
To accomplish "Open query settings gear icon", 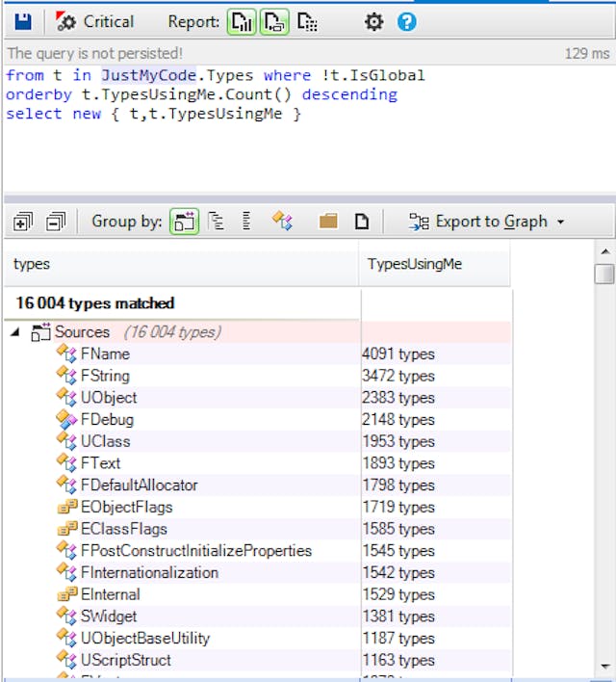I will point(373,21).
